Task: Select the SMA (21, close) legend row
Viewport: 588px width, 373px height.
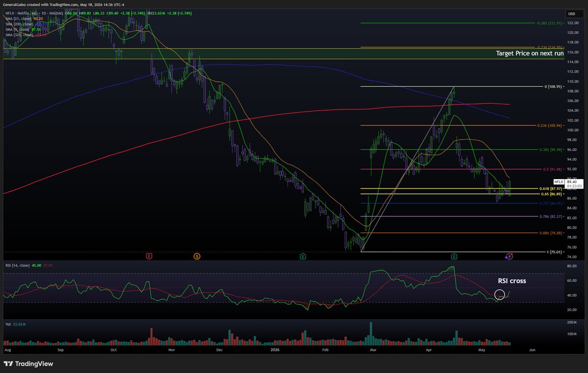Action: click(25, 19)
